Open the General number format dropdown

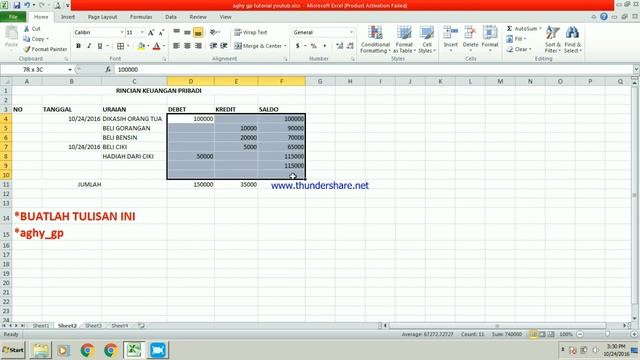351,32
